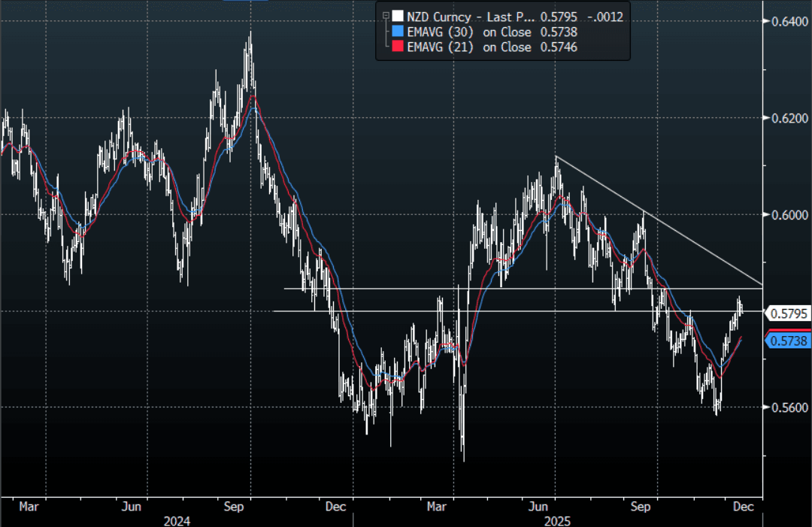Viewport: 812px width, 527px height.
Task: Click the 0.6400 price axis label
Action: pos(789,21)
